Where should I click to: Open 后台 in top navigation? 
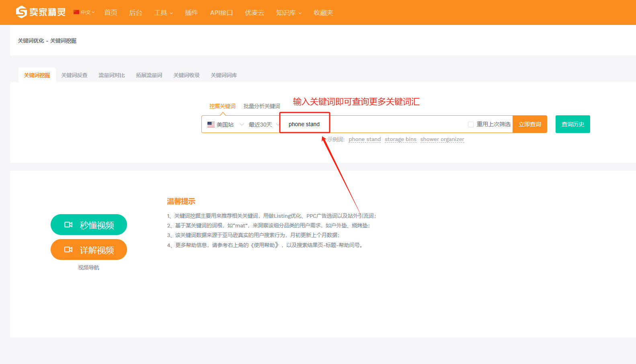[135, 12]
